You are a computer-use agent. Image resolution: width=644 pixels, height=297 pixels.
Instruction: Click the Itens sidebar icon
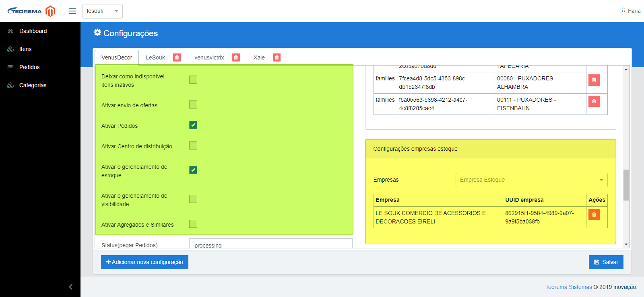pos(10,49)
